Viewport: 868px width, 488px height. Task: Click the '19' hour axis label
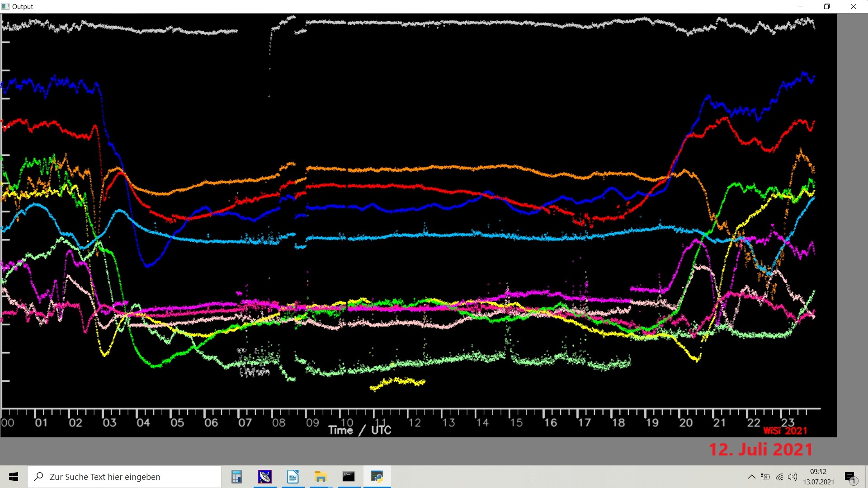[652, 423]
